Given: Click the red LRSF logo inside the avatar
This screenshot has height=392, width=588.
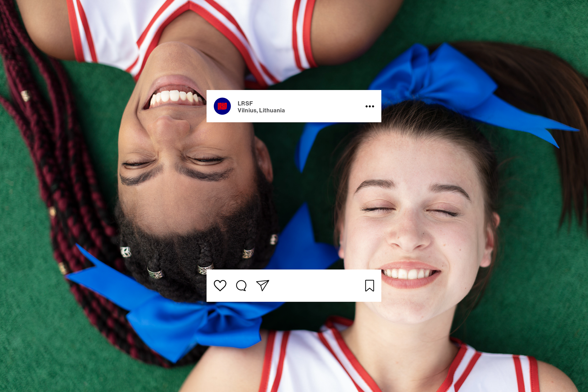Looking at the screenshot, I should (x=222, y=106).
